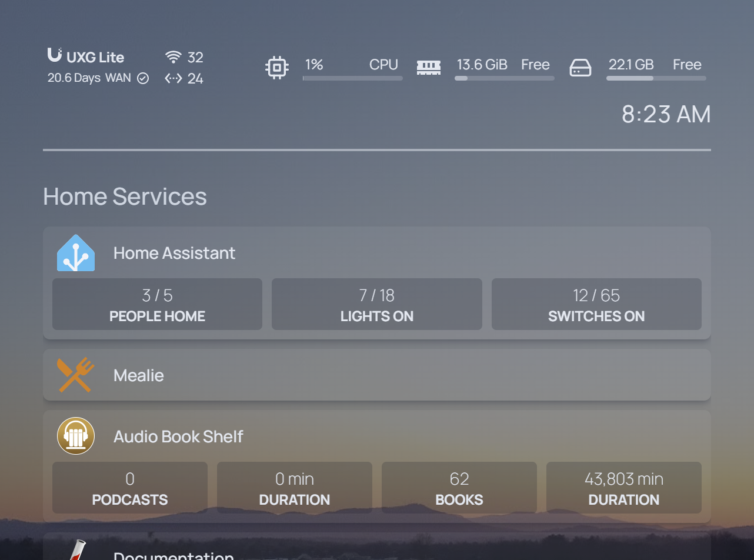
Task: Click the UniFi logo beside UXG Lite
Action: pyautogui.click(x=55, y=55)
